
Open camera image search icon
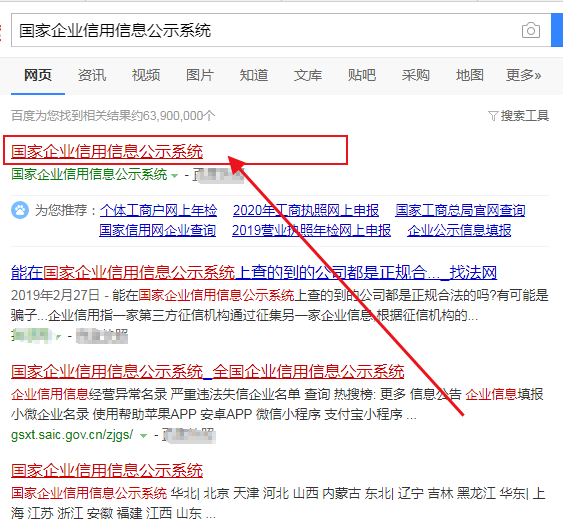531,30
